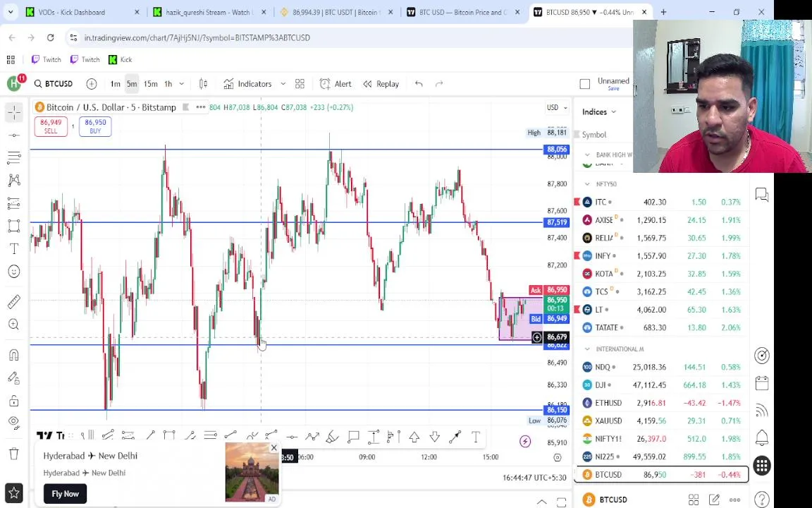Switch to the 1h timeframe

coord(168,83)
